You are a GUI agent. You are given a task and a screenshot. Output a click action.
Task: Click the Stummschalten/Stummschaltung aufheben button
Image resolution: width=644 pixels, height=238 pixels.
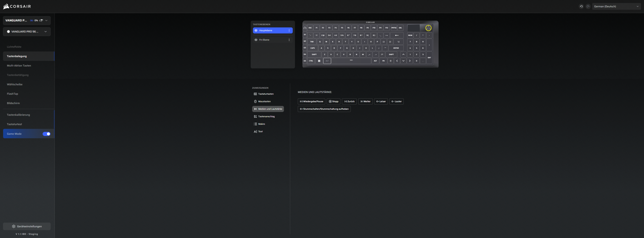point(324,109)
